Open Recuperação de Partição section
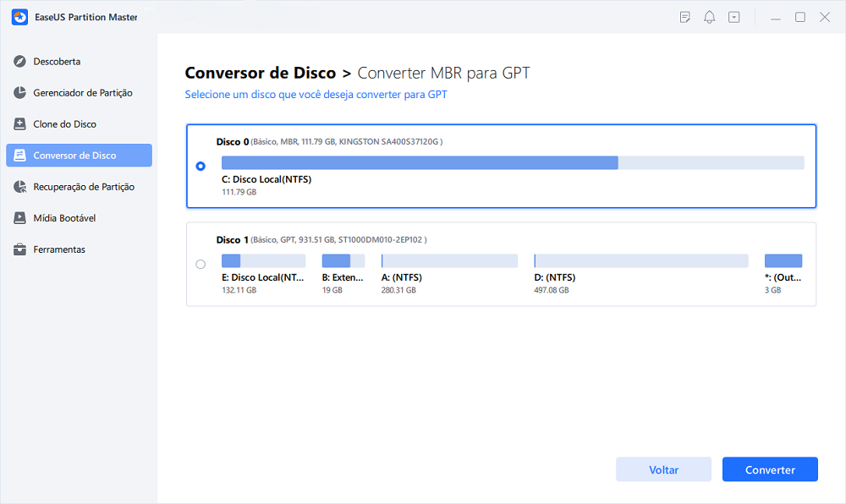Viewport: 846px width, 504px height. pyautogui.click(x=79, y=187)
